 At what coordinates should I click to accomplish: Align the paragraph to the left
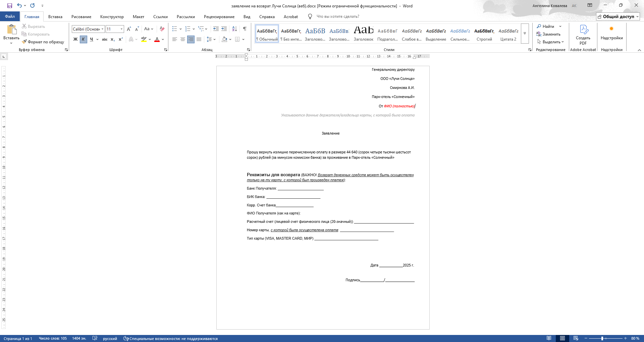[x=174, y=39]
